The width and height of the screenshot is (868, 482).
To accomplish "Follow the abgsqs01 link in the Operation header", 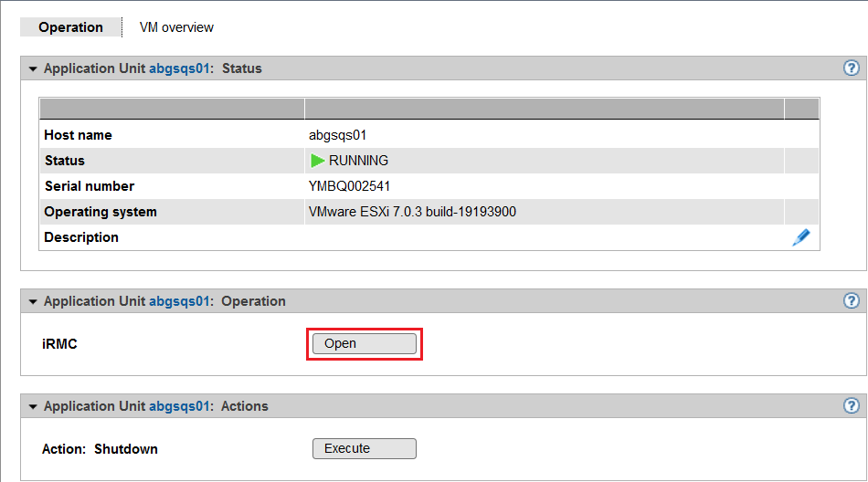I will (180, 301).
